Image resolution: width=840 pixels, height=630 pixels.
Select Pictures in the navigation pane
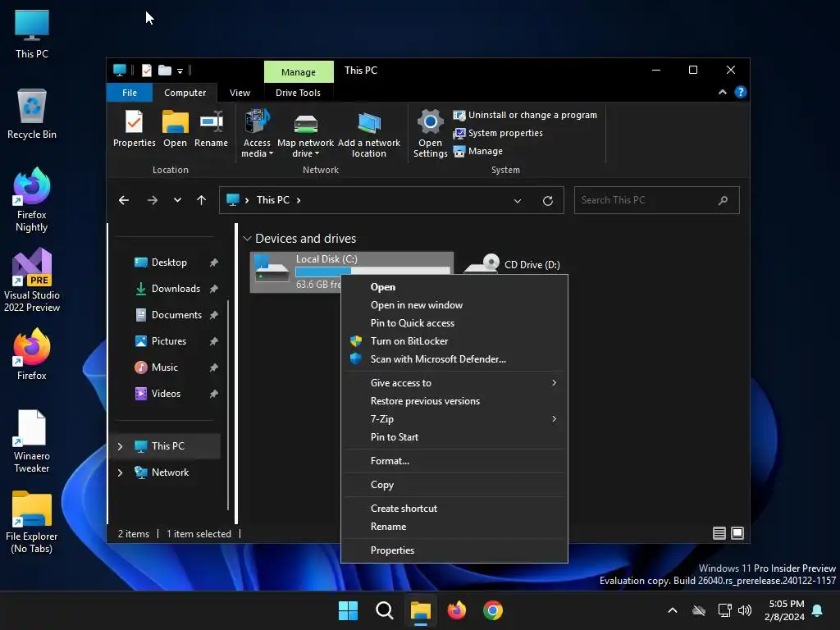tap(168, 341)
